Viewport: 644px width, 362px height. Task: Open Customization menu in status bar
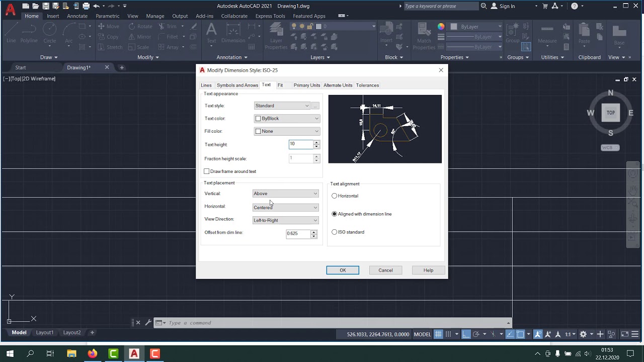point(635,334)
